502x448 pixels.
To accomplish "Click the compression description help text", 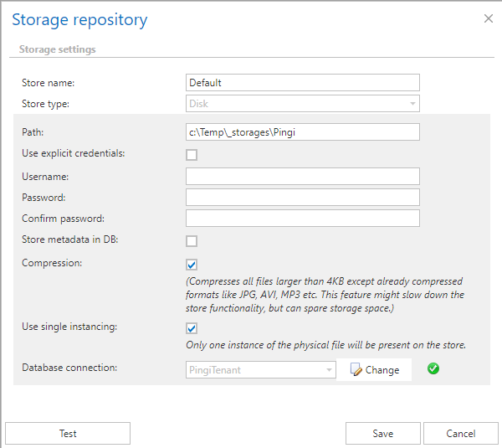I will pos(324,294).
